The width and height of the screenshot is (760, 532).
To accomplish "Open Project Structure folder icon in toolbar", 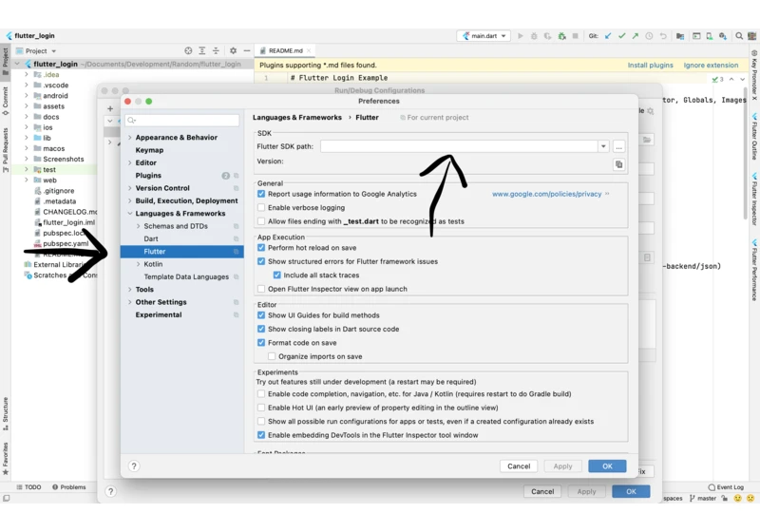I will point(680,36).
